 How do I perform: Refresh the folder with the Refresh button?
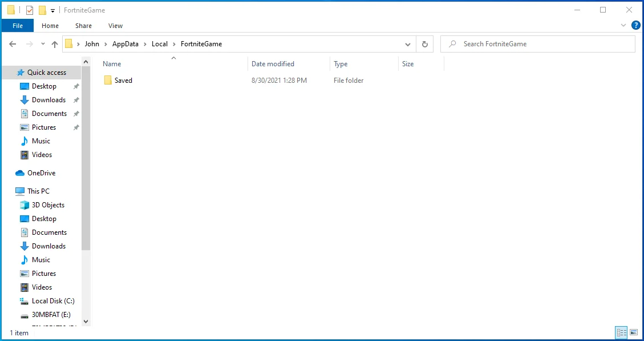(x=425, y=44)
